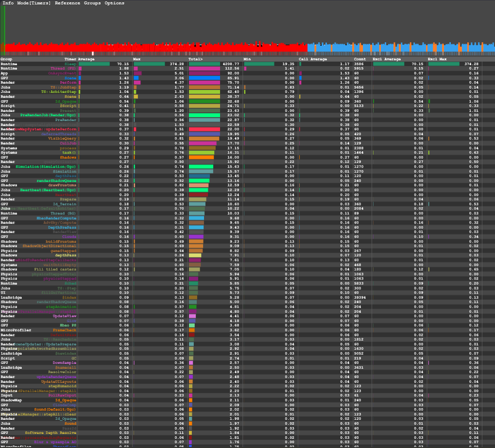Select the 'Thread (BG)' timer
This screenshot has height=448, width=495.
63,213
